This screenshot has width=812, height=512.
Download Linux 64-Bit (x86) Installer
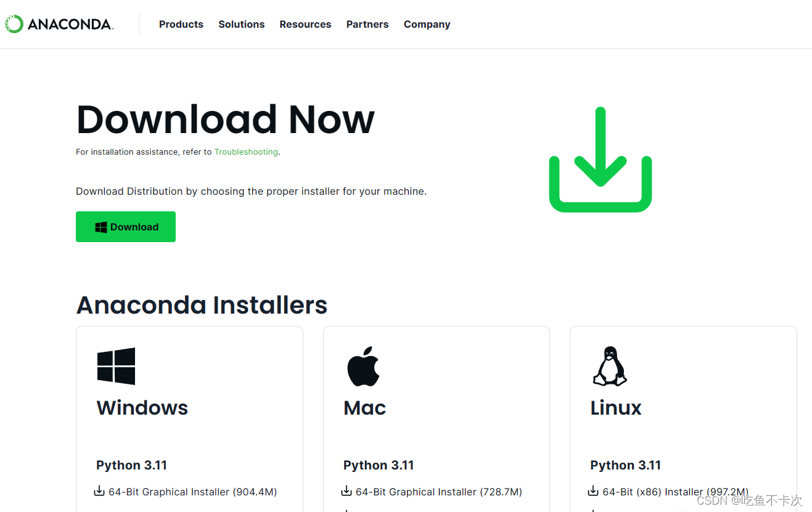pos(676,492)
